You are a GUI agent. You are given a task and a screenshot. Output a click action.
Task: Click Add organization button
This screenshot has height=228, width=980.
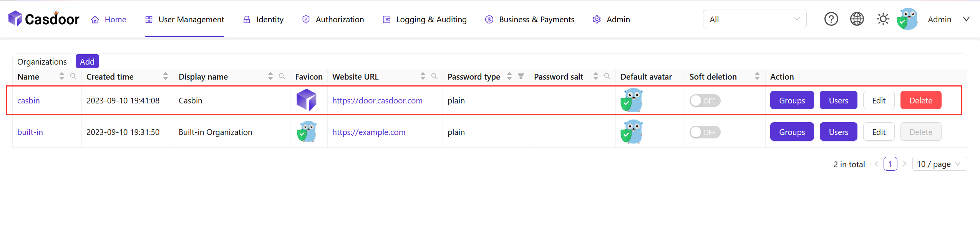pos(87,62)
